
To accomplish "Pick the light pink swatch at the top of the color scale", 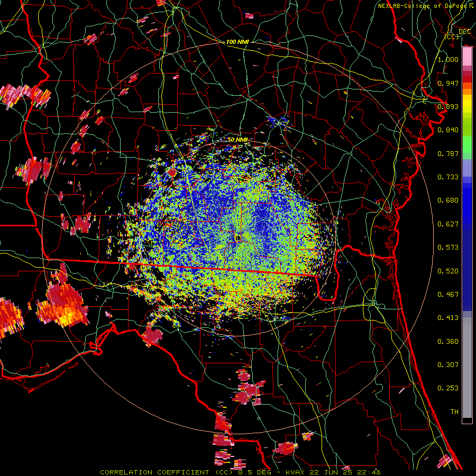I will pos(467,57).
